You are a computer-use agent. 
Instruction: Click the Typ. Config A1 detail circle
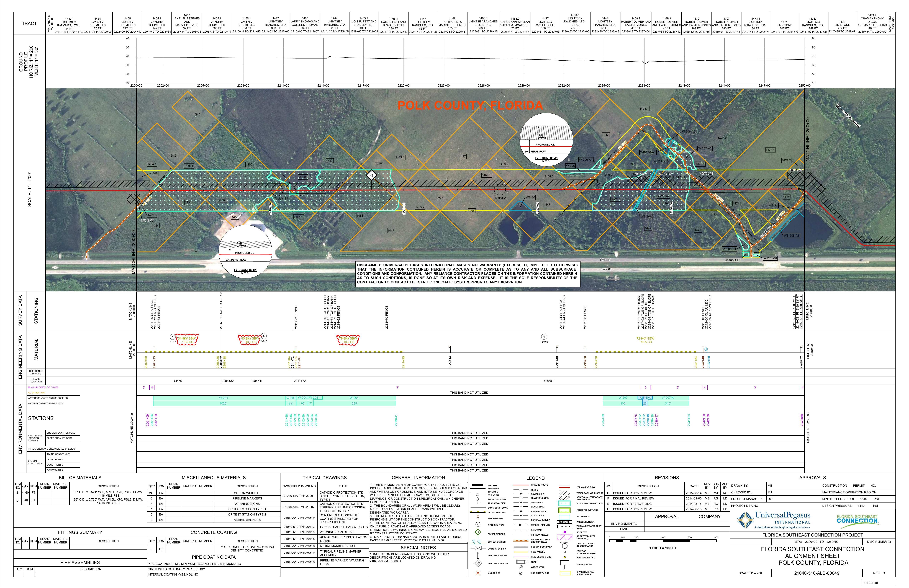coord(546,139)
